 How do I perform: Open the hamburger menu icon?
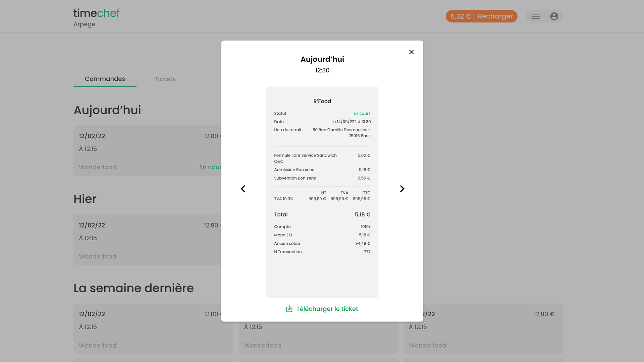(536, 16)
